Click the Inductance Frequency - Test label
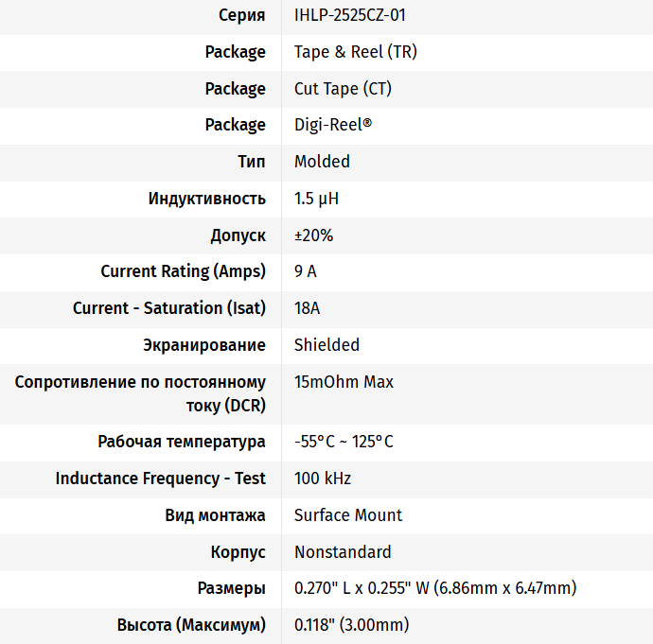Viewport: 653px width, 644px height. coord(161,479)
